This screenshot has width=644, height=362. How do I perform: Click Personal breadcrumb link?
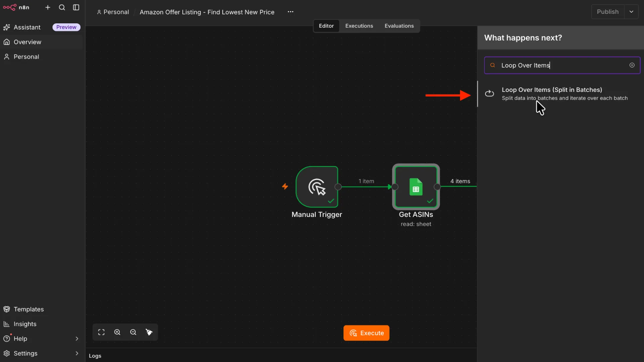(113, 12)
